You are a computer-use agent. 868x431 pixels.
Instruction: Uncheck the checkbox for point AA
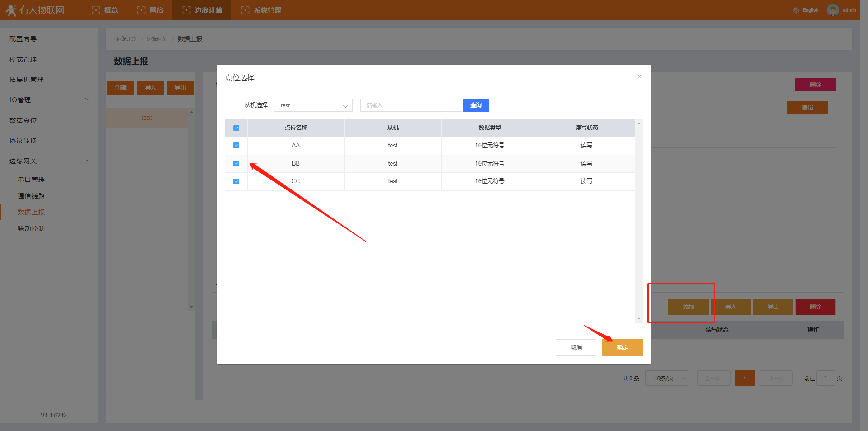(236, 146)
